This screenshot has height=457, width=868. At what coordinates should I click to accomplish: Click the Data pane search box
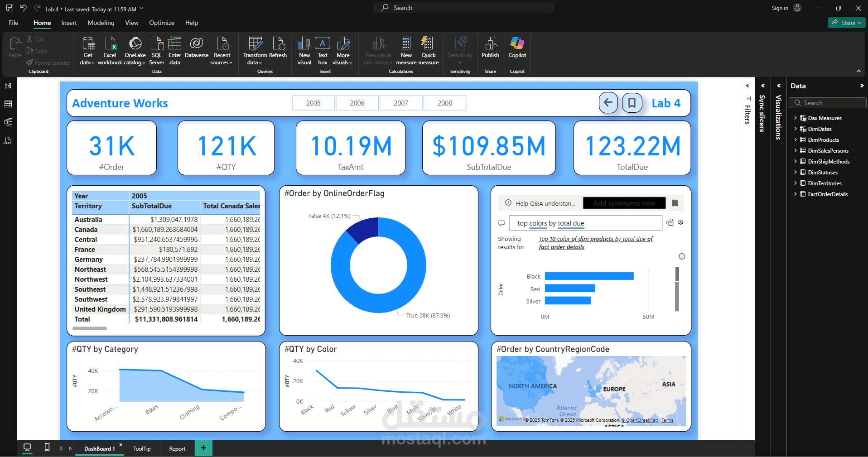827,103
